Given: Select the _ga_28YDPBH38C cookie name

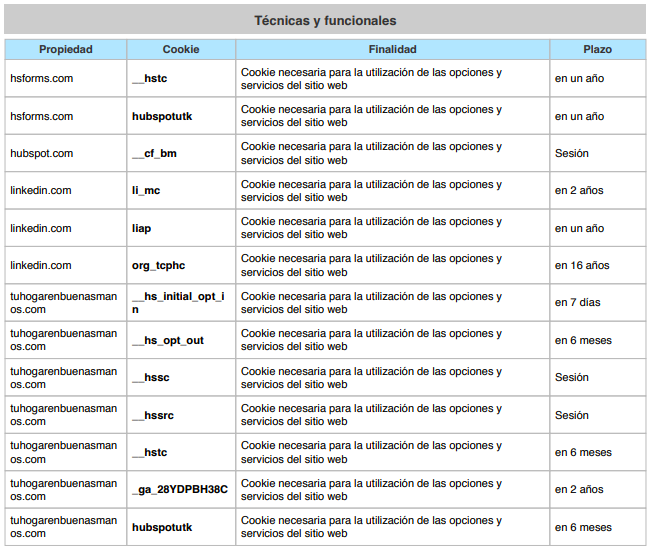Looking at the screenshot, I should [180, 490].
